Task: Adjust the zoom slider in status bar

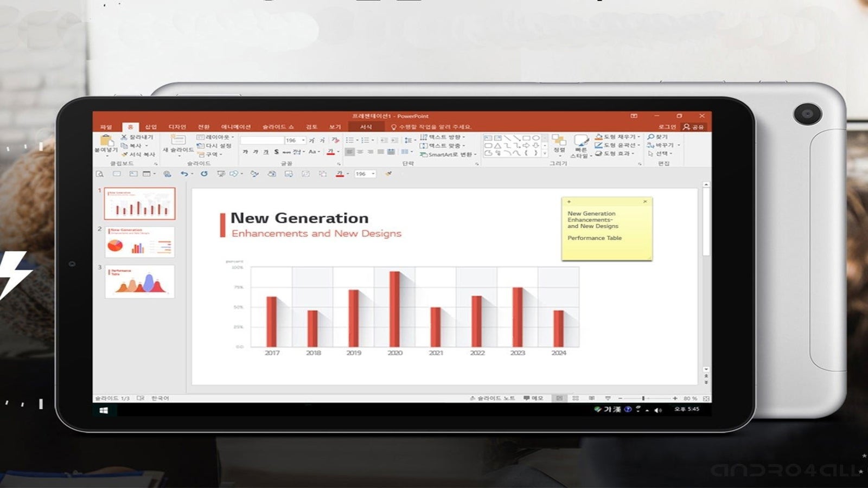Action: (x=643, y=399)
